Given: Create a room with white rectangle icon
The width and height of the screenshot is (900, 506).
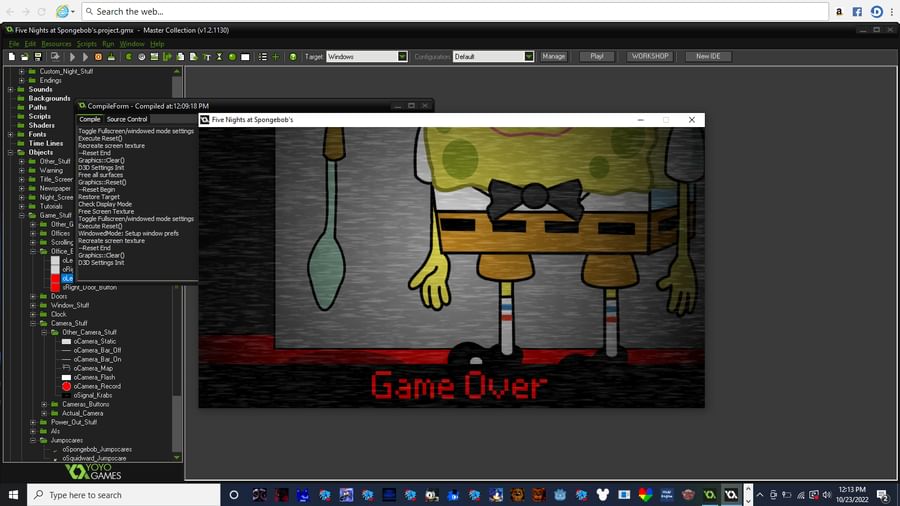Looking at the screenshot, I should (x=245, y=57).
